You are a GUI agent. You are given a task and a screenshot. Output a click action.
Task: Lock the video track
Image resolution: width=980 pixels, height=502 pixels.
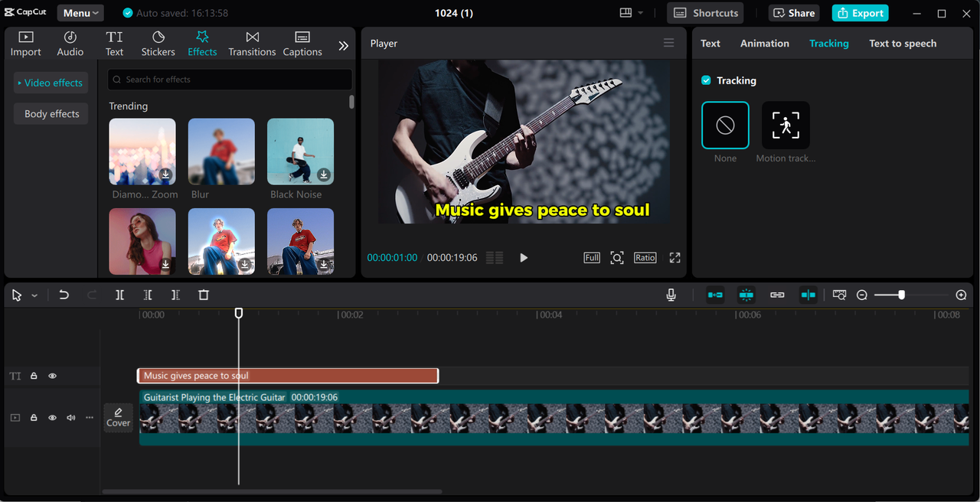click(x=34, y=418)
